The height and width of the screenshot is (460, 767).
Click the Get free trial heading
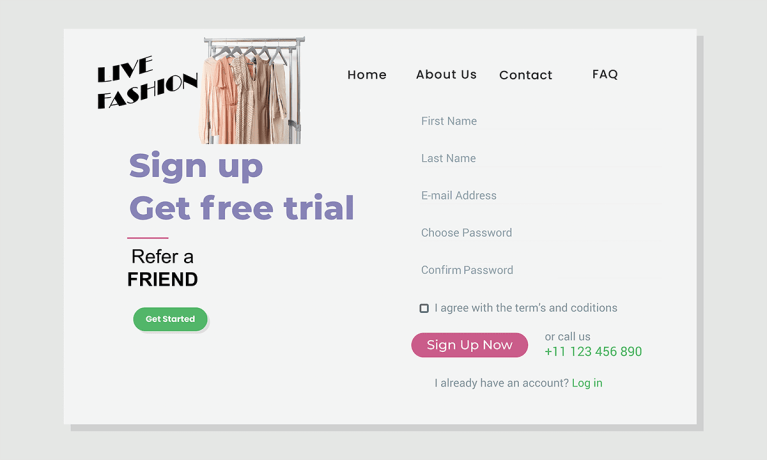(x=241, y=208)
